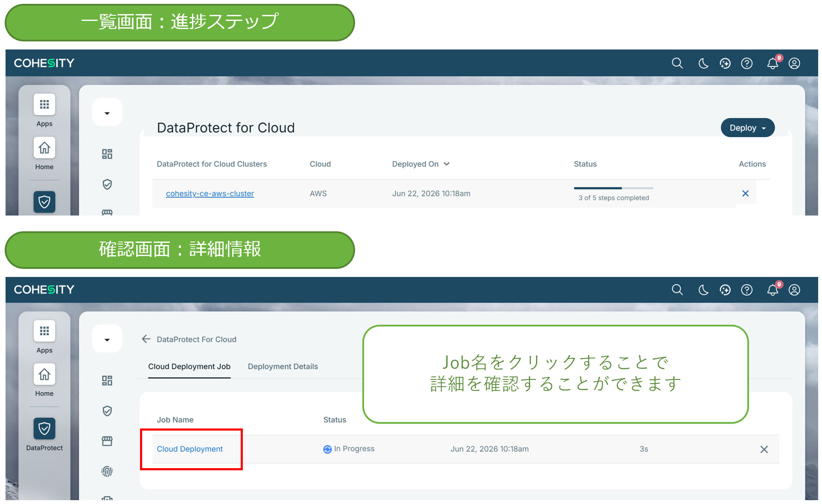Open notifications bell in top header

pos(773,64)
